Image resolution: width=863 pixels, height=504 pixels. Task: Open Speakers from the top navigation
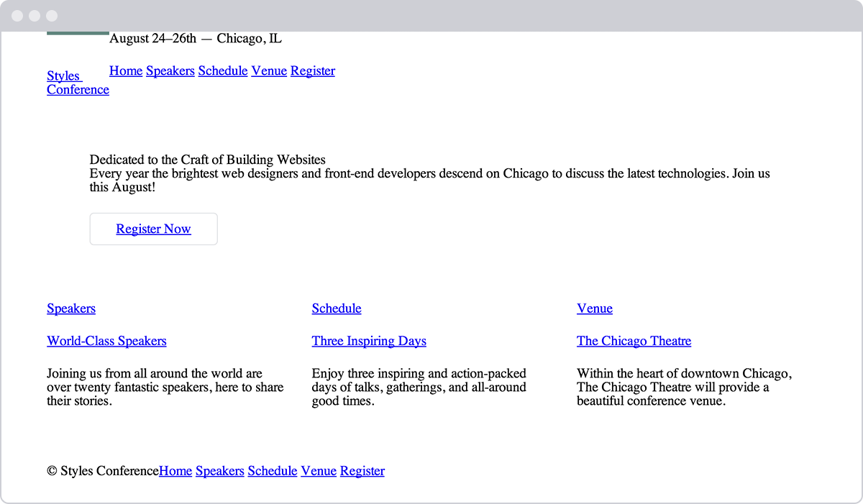click(x=170, y=70)
